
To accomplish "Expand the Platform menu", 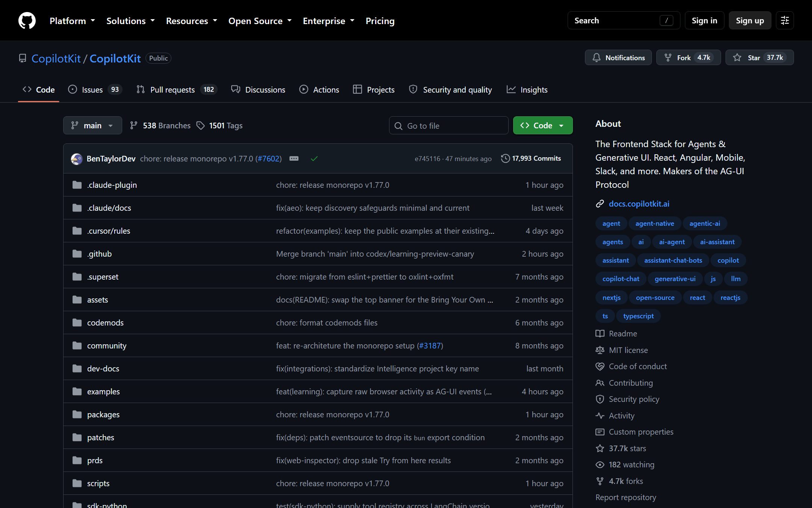I will click(72, 21).
